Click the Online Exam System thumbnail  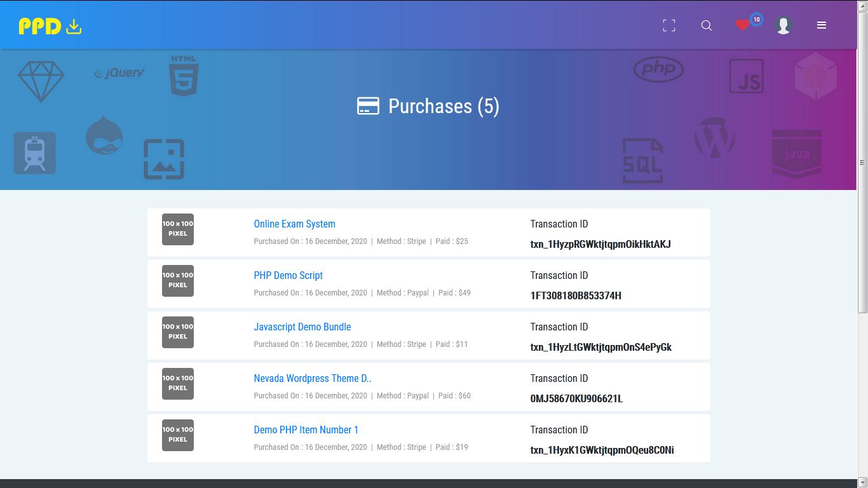tap(177, 229)
